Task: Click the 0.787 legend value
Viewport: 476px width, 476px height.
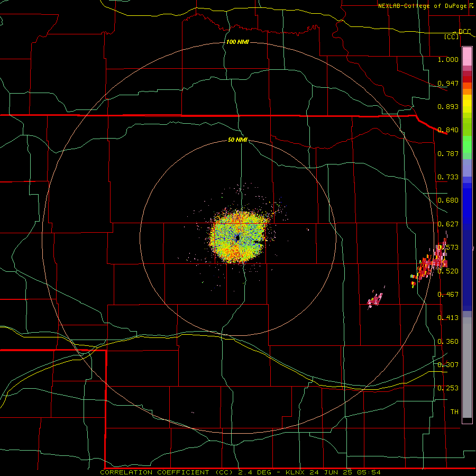Action: [448, 153]
